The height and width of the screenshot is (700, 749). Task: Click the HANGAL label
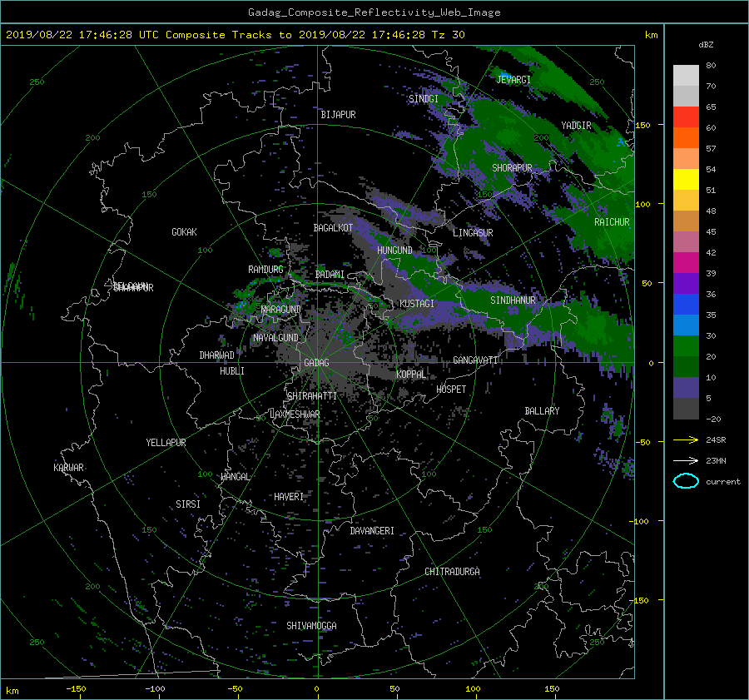pyautogui.click(x=235, y=477)
